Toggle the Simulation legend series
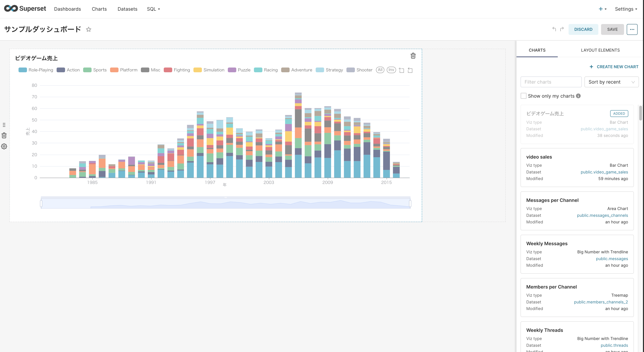This screenshot has height=352, width=644. tap(209, 70)
